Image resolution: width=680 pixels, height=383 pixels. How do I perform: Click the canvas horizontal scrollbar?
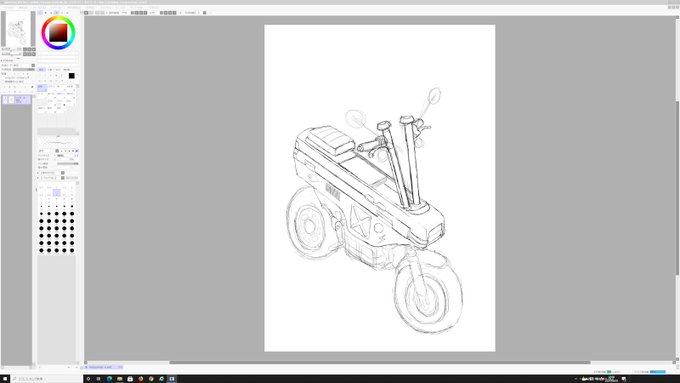pos(379,362)
